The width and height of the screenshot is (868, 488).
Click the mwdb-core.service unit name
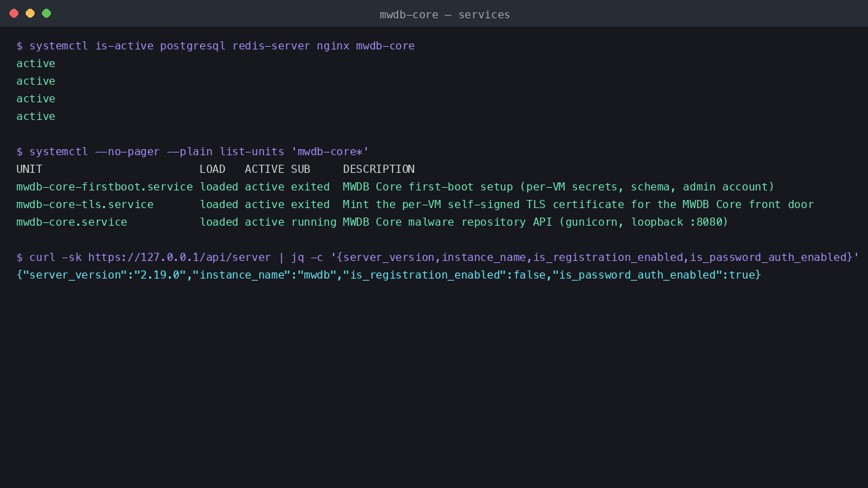pos(72,222)
